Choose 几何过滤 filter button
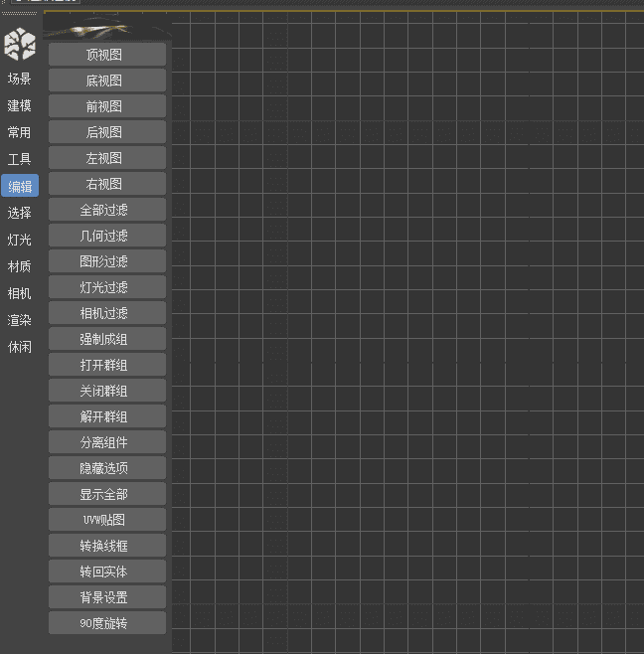This screenshot has width=644, height=654. point(106,236)
